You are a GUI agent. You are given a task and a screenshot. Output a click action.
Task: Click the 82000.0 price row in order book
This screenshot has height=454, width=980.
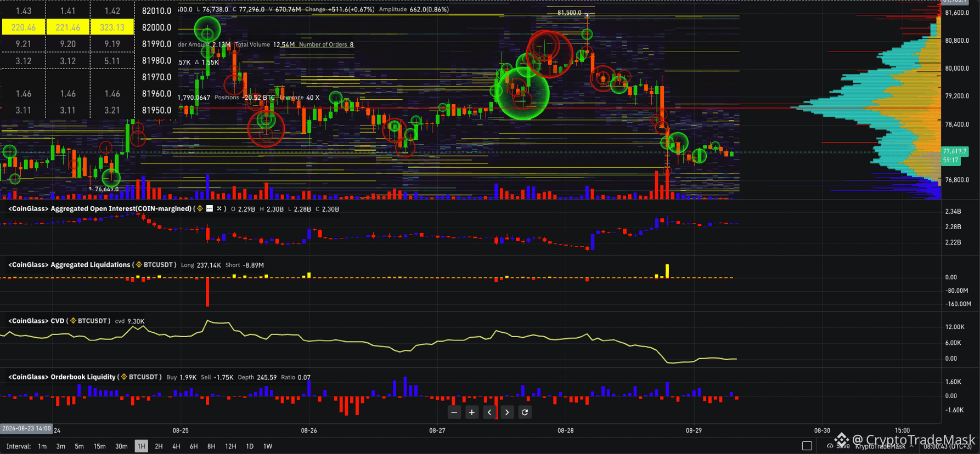pyautogui.click(x=156, y=27)
